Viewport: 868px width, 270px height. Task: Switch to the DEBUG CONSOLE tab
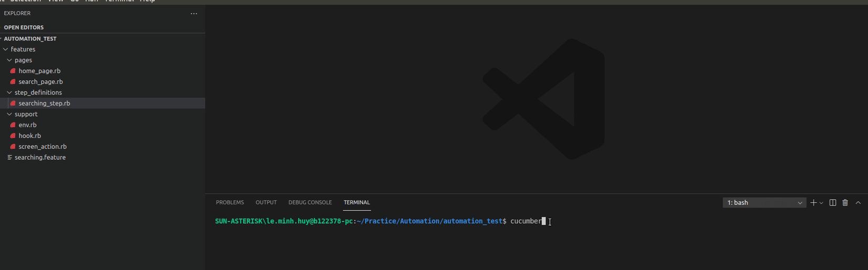point(310,203)
